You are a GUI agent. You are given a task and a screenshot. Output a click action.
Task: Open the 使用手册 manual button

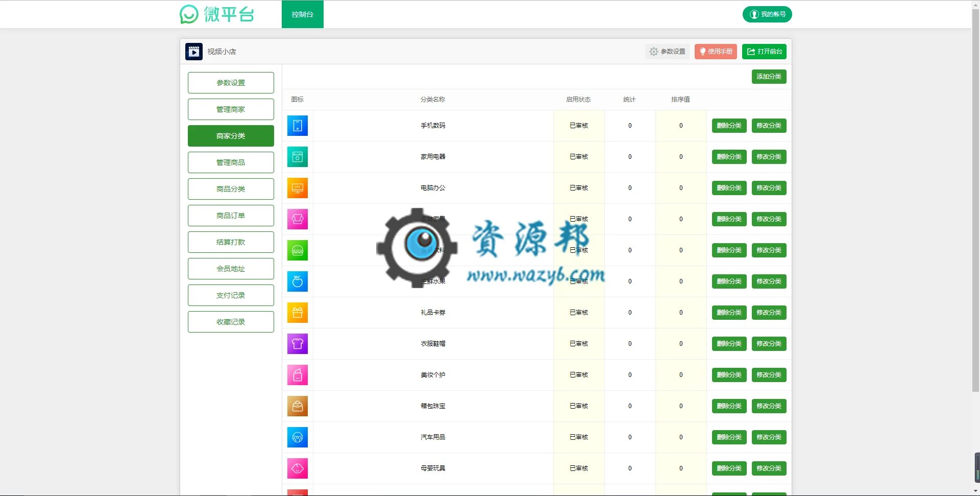[x=716, y=52]
